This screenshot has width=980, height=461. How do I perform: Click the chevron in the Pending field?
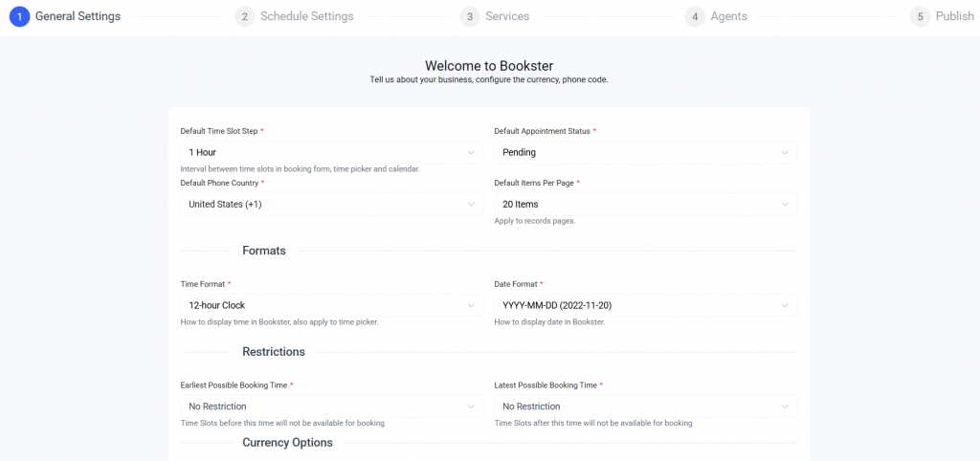[785, 152]
